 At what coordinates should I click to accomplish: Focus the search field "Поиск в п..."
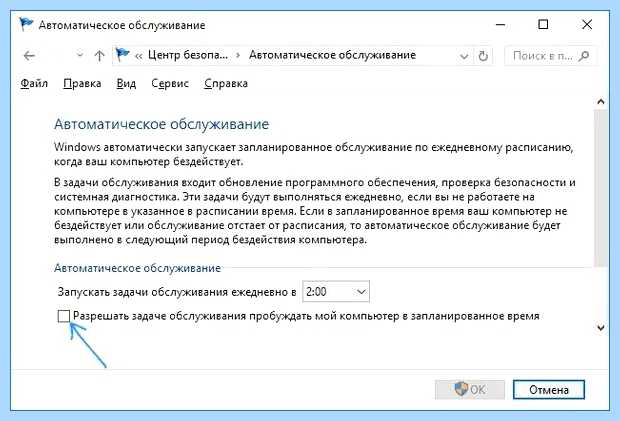(550, 56)
